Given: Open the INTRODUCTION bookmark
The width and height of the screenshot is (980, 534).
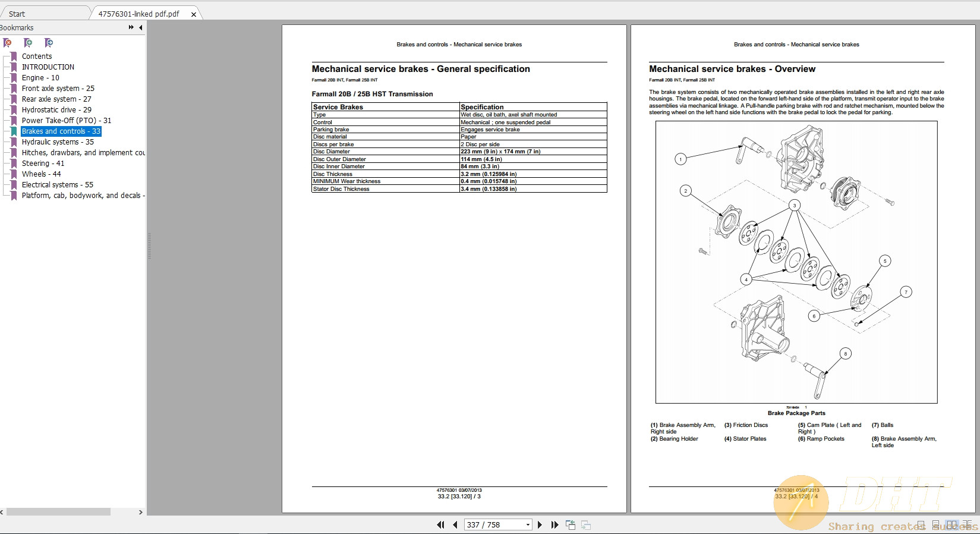Looking at the screenshot, I should [48, 67].
